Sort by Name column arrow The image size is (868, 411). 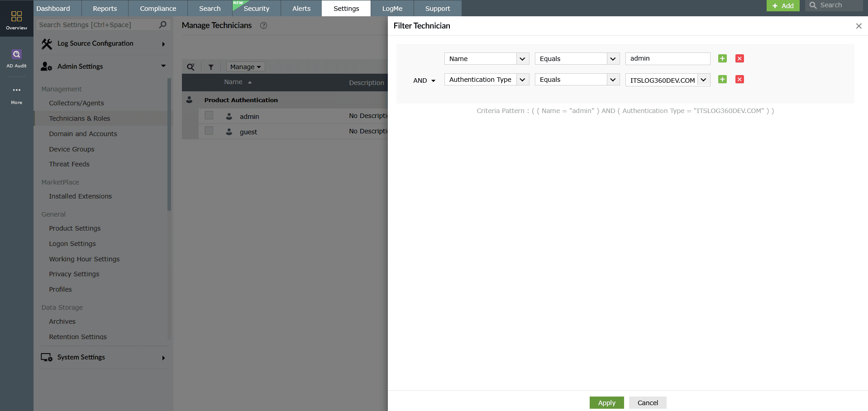tap(250, 82)
